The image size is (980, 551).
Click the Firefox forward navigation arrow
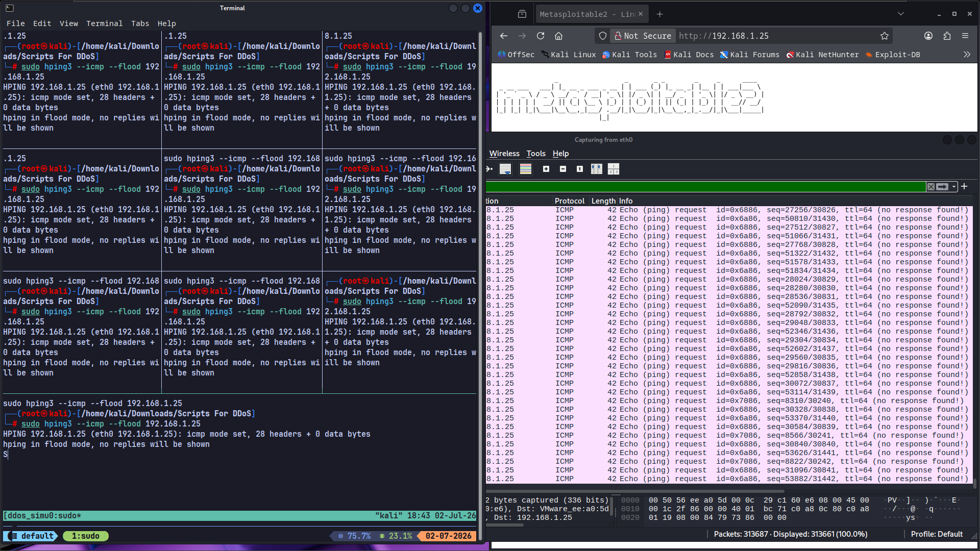(x=522, y=36)
